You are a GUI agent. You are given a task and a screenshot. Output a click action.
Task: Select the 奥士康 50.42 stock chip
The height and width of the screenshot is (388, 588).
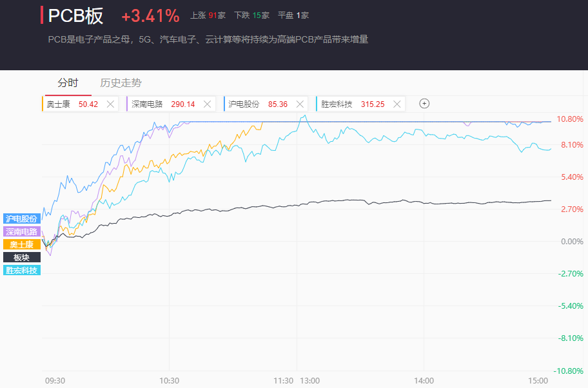[x=72, y=104]
